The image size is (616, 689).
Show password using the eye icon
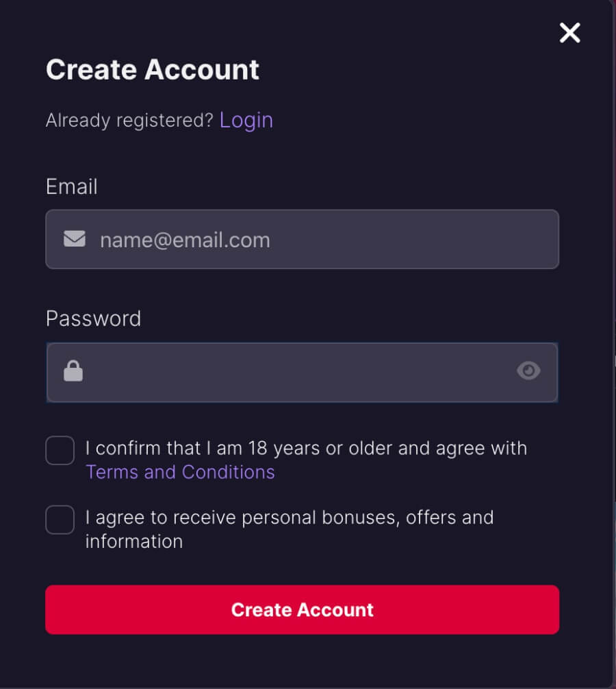528,371
